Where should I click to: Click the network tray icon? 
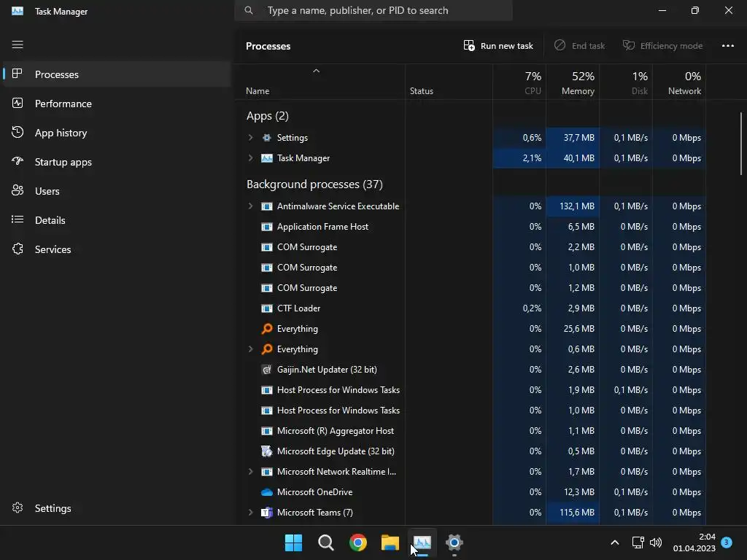point(638,542)
